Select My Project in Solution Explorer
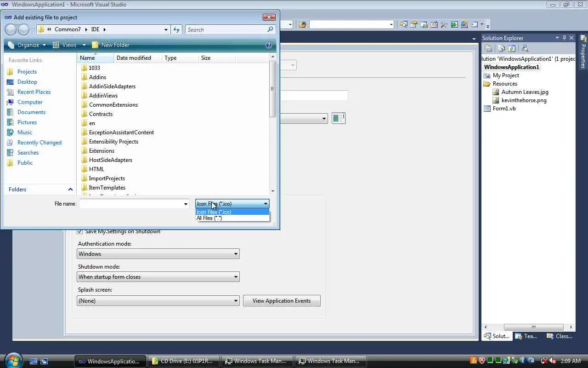The width and height of the screenshot is (588, 368). [506, 75]
